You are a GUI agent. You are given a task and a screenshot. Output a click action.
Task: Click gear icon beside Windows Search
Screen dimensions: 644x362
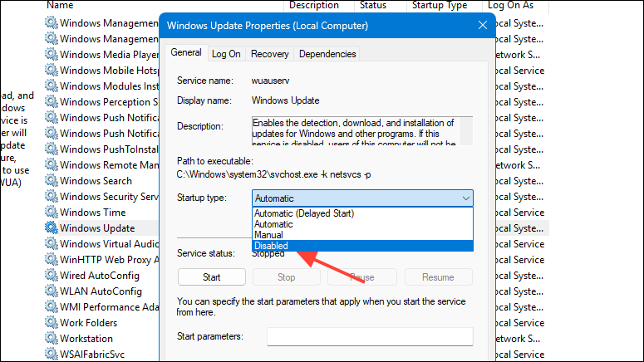point(52,180)
